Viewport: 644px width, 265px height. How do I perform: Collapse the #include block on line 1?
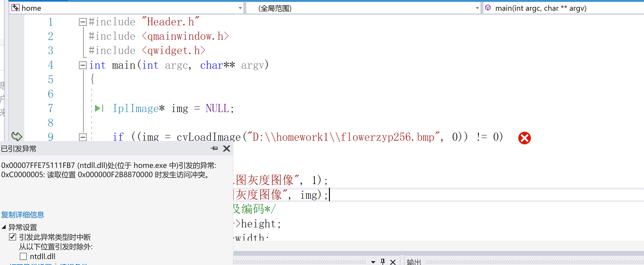point(82,22)
